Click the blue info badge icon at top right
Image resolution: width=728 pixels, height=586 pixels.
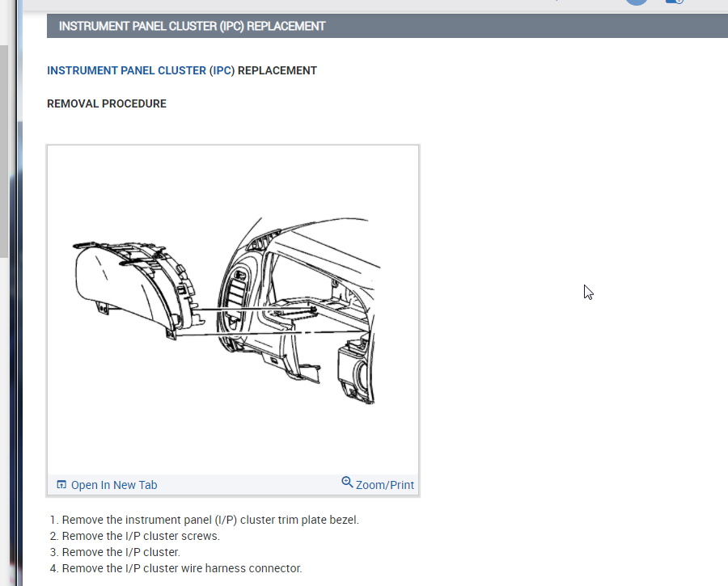click(x=674, y=2)
